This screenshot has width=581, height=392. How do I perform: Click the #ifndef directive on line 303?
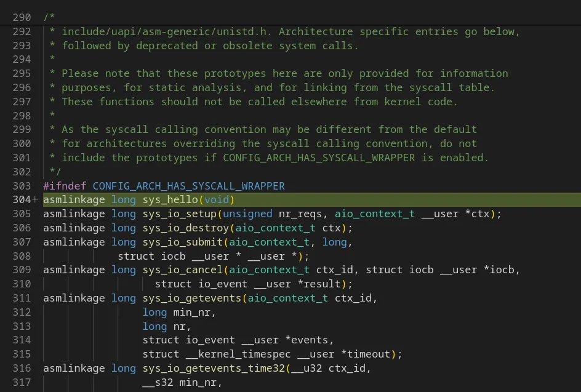coord(65,186)
